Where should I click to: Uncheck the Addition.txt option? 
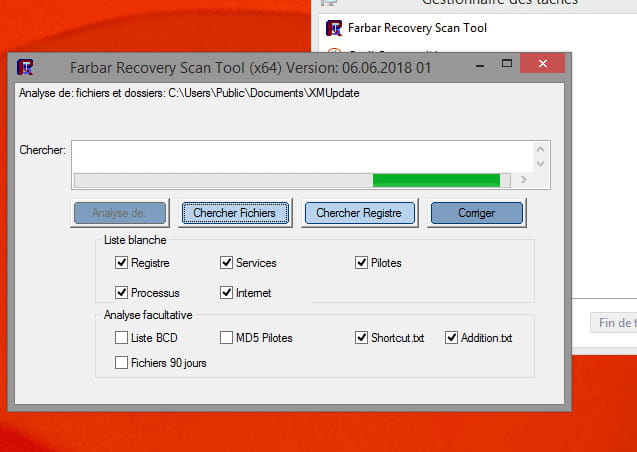(x=451, y=337)
